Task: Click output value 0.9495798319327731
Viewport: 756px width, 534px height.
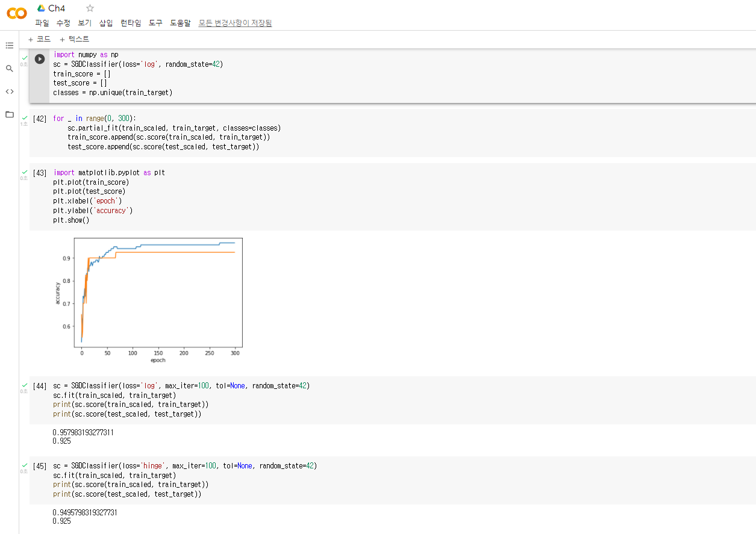Action: click(x=86, y=513)
